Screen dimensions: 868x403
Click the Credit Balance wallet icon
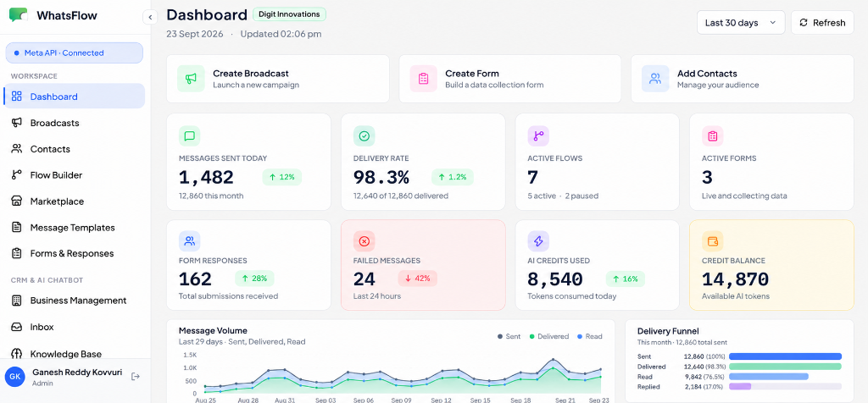click(712, 241)
